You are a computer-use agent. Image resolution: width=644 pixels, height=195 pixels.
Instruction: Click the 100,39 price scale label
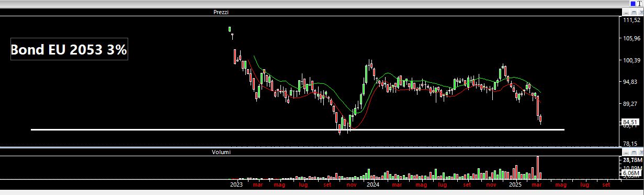pyautogui.click(x=632, y=60)
